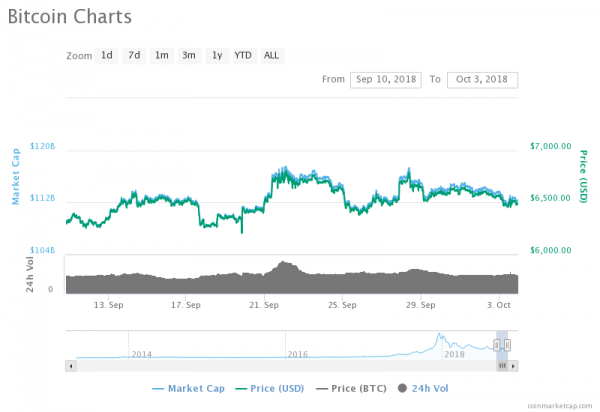Click the 13. Sep axis label
This screenshot has height=412, width=600.
(x=109, y=305)
